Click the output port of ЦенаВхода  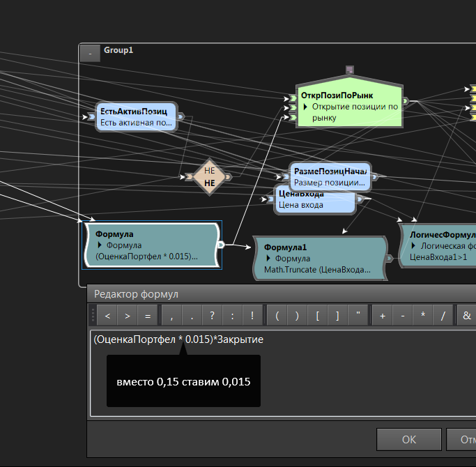(360, 199)
